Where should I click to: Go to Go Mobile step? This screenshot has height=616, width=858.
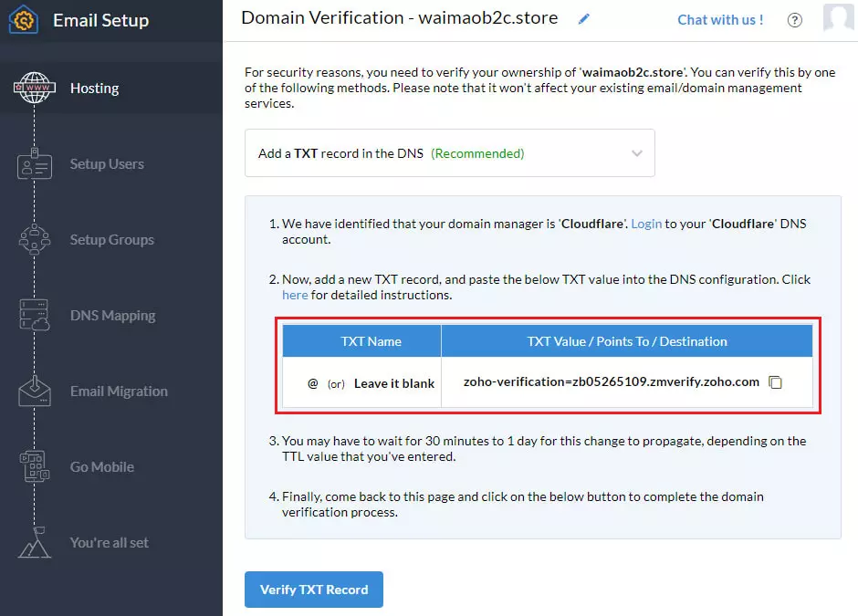102,466
